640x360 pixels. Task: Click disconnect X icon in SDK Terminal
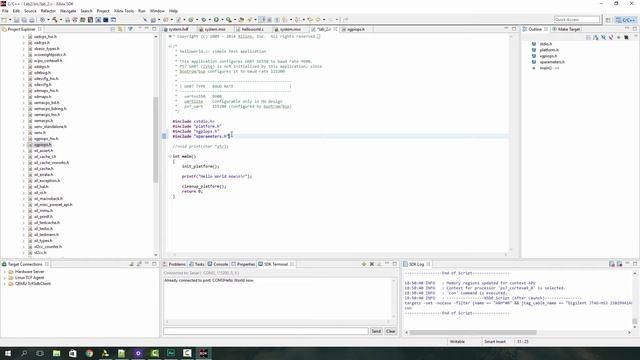click(x=372, y=264)
